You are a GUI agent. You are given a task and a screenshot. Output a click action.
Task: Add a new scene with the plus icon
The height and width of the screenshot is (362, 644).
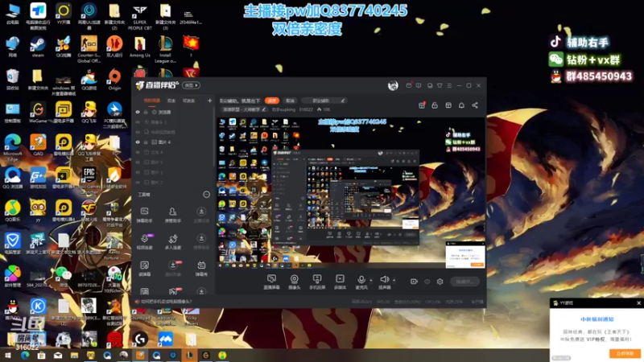209,101
